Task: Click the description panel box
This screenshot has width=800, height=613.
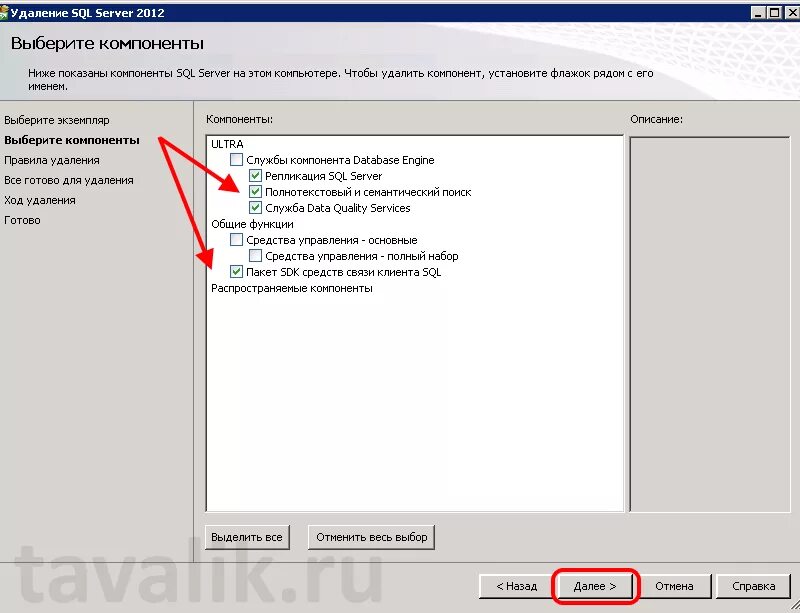Action: click(710, 324)
